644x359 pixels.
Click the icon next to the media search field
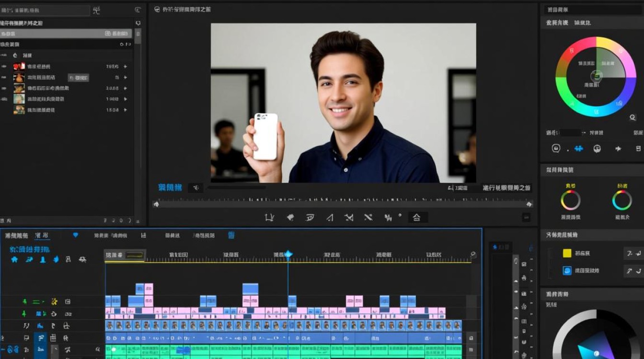[x=96, y=10]
